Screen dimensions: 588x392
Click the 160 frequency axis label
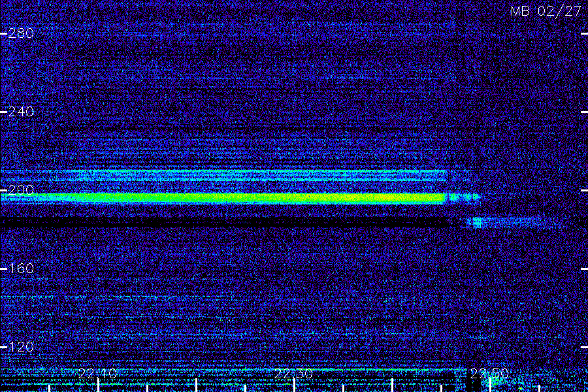[21, 269]
